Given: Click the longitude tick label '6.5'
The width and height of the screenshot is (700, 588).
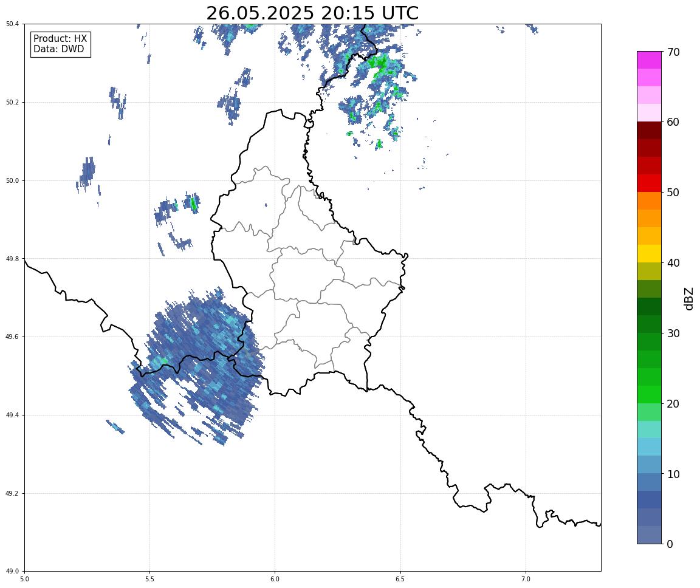Looking at the screenshot, I should (400, 579).
